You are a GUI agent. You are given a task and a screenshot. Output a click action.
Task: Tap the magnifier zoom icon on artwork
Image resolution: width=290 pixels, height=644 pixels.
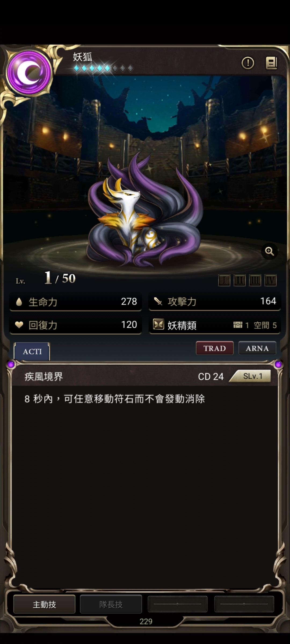coord(269,251)
